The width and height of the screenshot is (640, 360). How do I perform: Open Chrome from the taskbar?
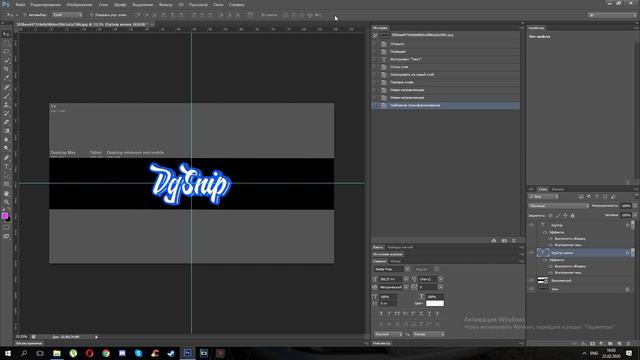pos(106,353)
